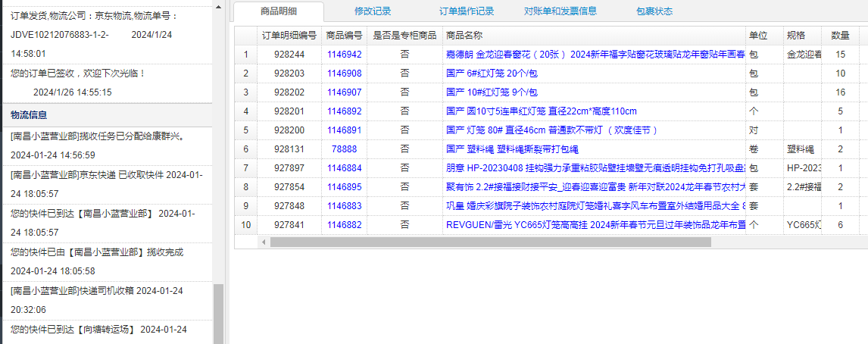This screenshot has height=344, width=868.
Task: Open the 嘉德朗 金龙迎春窗花 product link
Action: (x=595, y=55)
